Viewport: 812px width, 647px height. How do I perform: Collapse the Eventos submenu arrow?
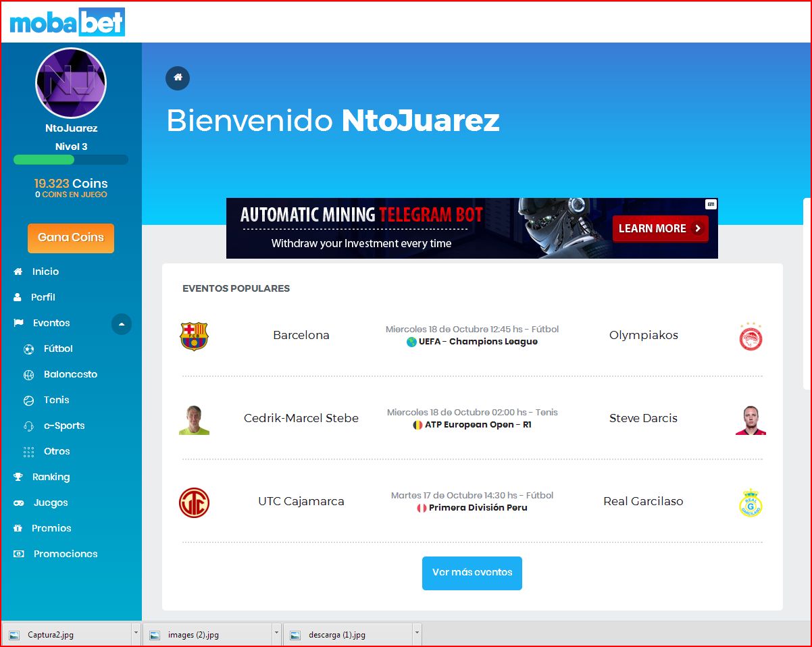(x=122, y=324)
